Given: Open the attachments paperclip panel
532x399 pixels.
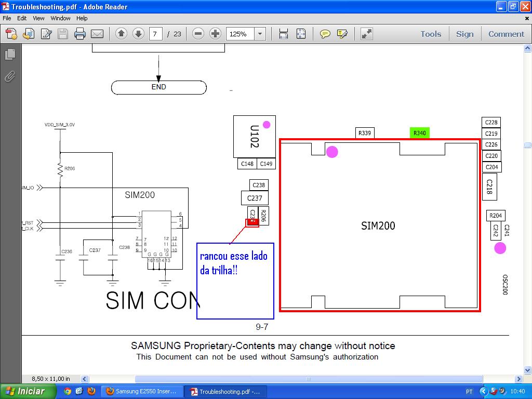Looking at the screenshot, I should (10, 77).
